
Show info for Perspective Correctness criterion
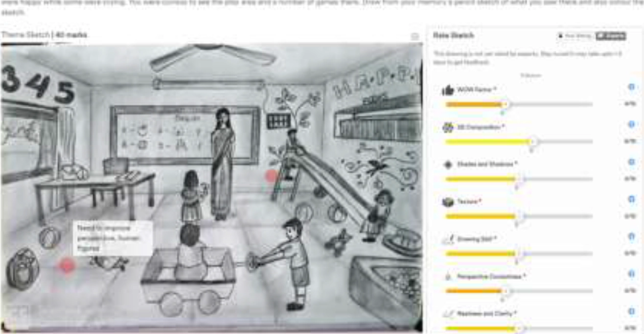tap(631, 273)
